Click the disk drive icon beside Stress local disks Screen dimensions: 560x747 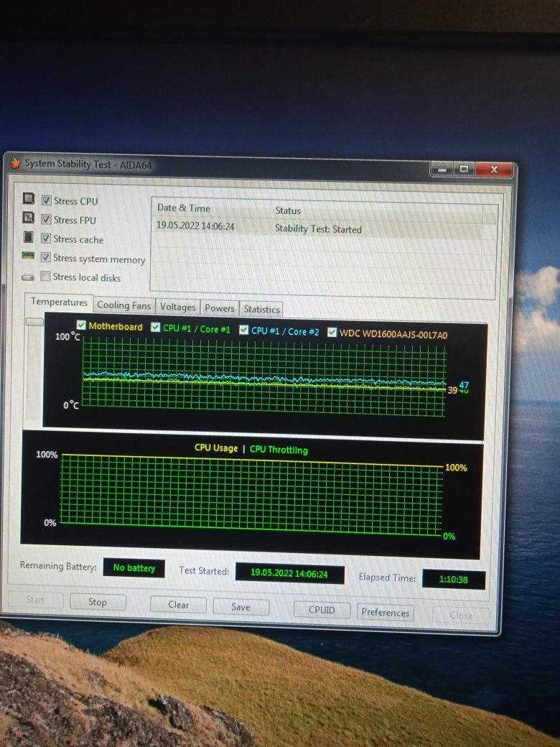(x=28, y=277)
